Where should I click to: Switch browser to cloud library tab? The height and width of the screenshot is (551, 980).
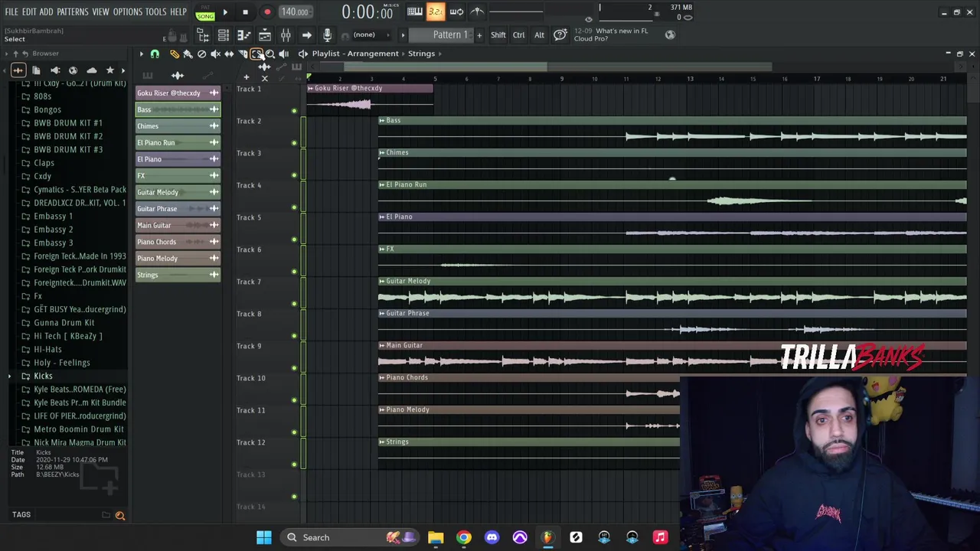pos(91,70)
